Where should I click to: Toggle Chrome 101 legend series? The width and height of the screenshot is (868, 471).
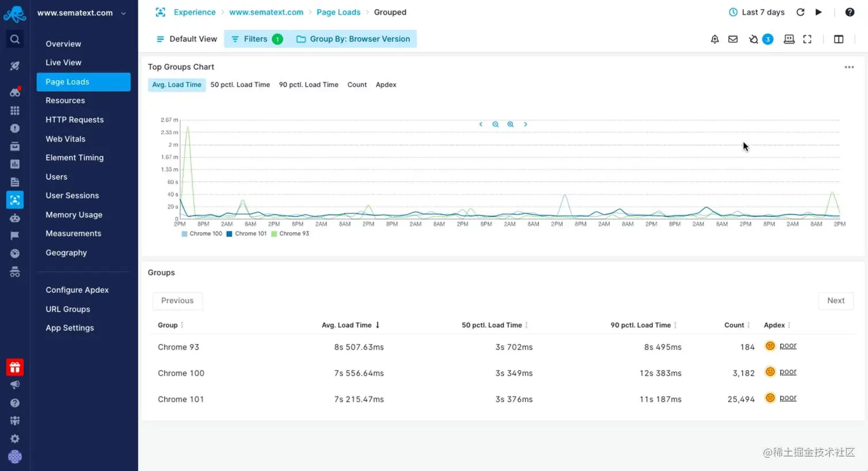246,234
